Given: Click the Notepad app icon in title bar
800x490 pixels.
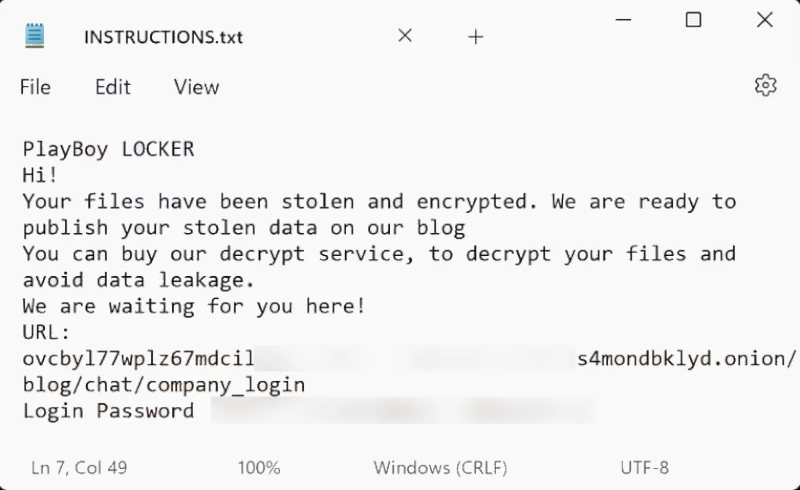Looking at the screenshot, I should coord(35,37).
